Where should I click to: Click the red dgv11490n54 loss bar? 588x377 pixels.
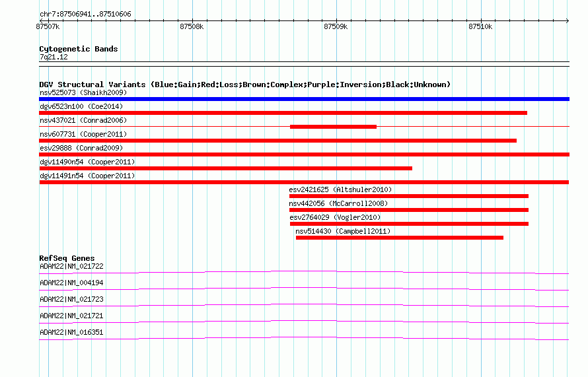(x=226, y=168)
